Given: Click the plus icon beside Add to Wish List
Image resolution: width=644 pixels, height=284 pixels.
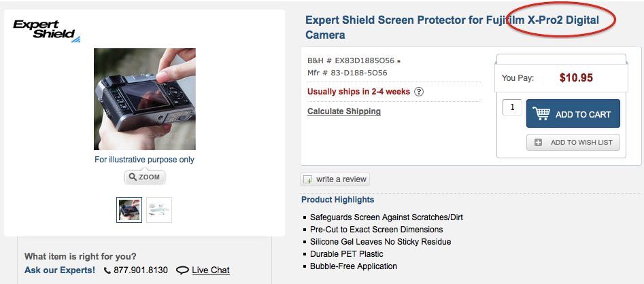Looking at the screenshot, I should [x=539, y=143].
